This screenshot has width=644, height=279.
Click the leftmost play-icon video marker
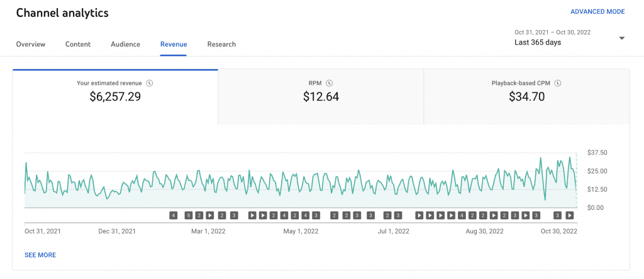pyautogui.click(x=209, y=215)
